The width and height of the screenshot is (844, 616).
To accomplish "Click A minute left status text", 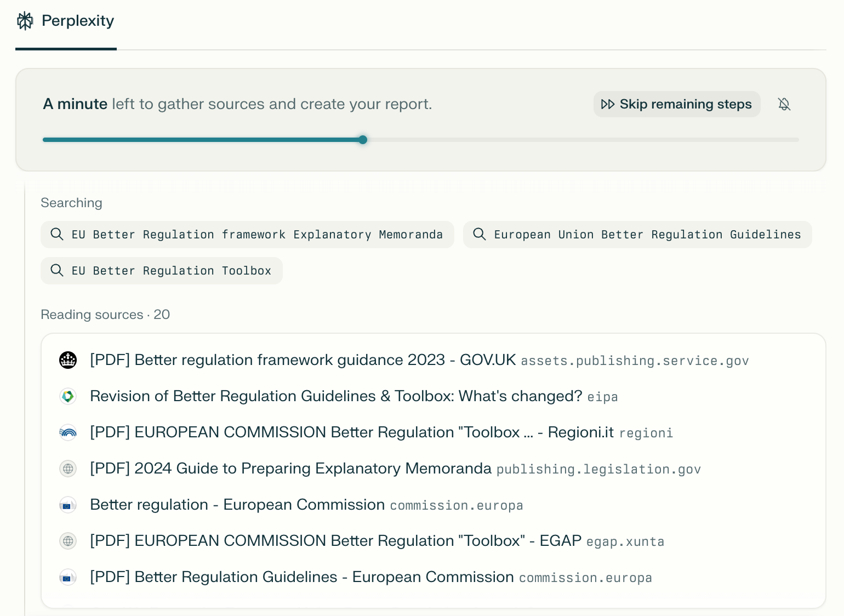I will coord(237,104).
